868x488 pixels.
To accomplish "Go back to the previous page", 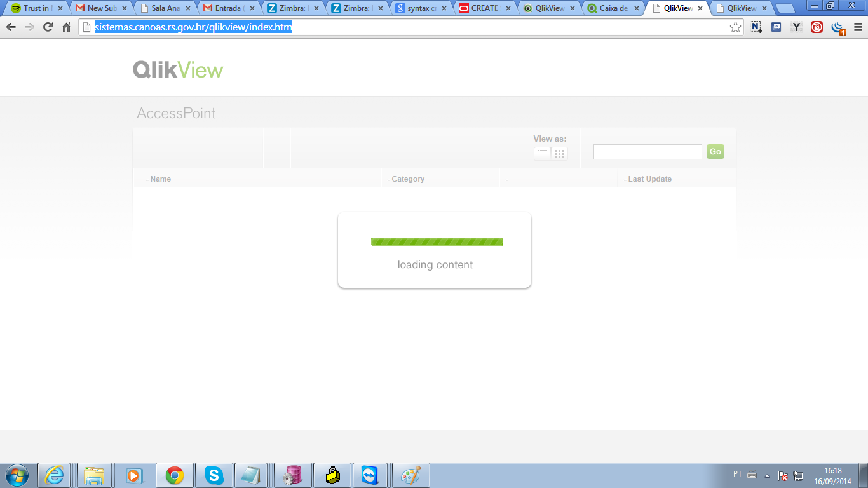I will pos(11,27).
